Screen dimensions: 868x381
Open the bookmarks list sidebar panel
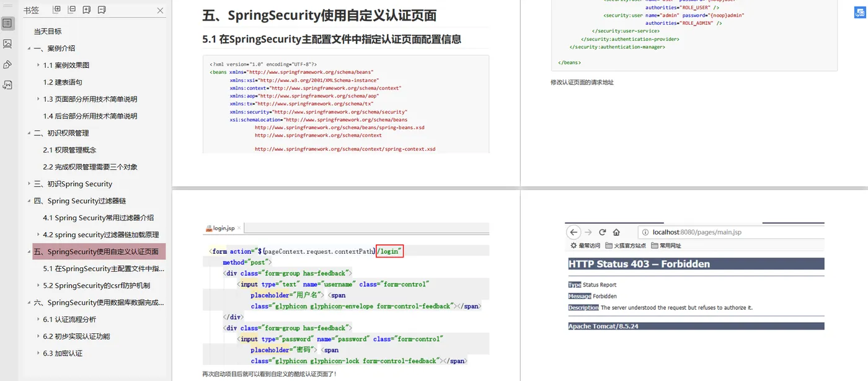(x=7, y=24)
